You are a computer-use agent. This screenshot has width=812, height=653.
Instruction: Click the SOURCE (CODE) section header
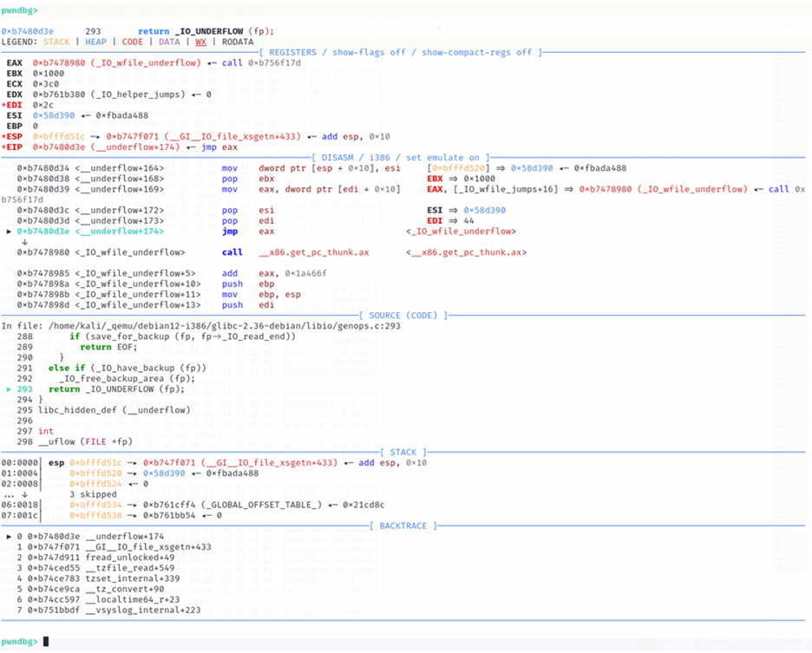pyautogui.click(x=403, y=316)
